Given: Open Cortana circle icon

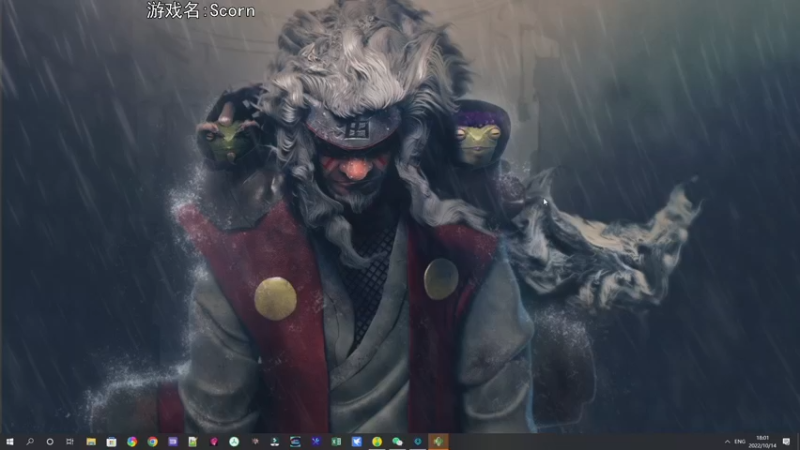Looking at the screenshot, I should (50, 442).
